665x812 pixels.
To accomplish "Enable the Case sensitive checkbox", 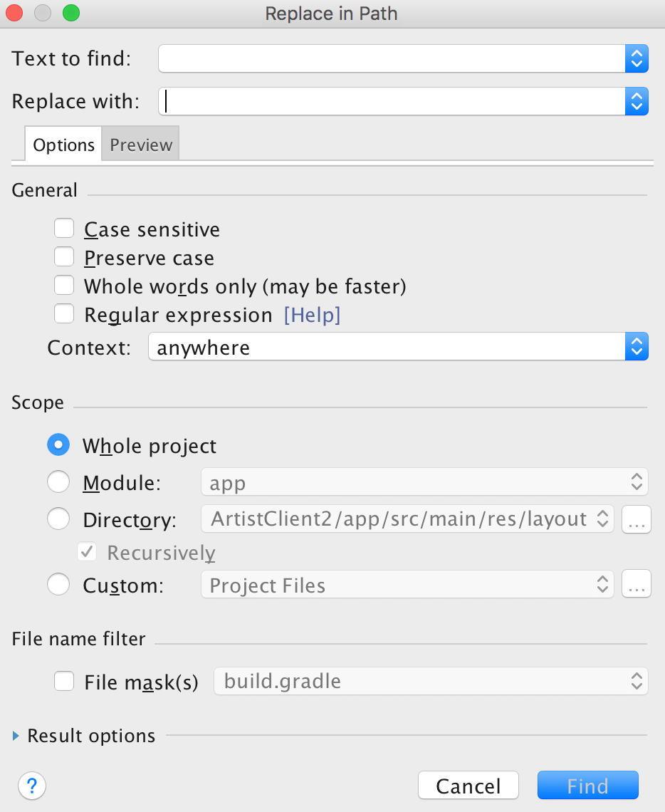I will coord(65,229).
